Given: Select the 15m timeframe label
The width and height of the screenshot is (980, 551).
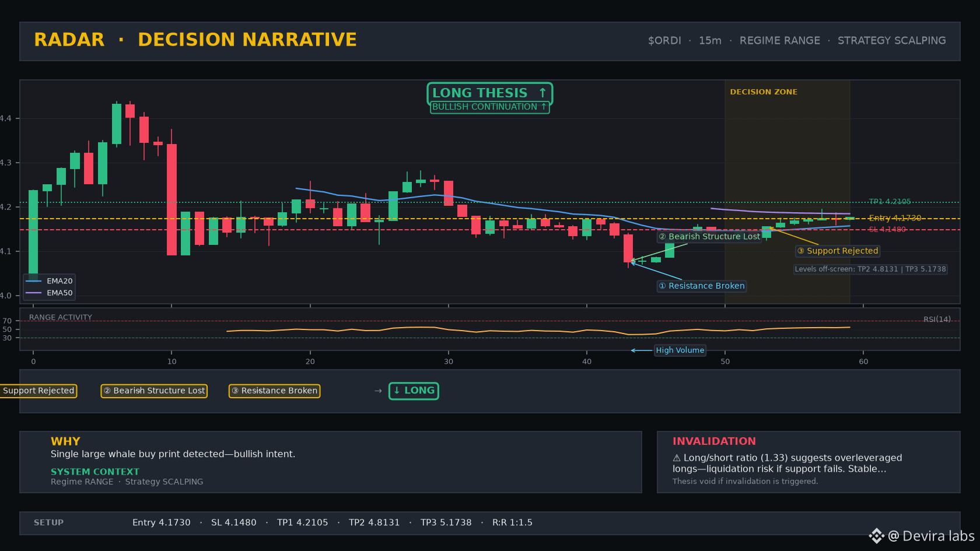Looking at the screenshot, I should [x=710, y=41].
